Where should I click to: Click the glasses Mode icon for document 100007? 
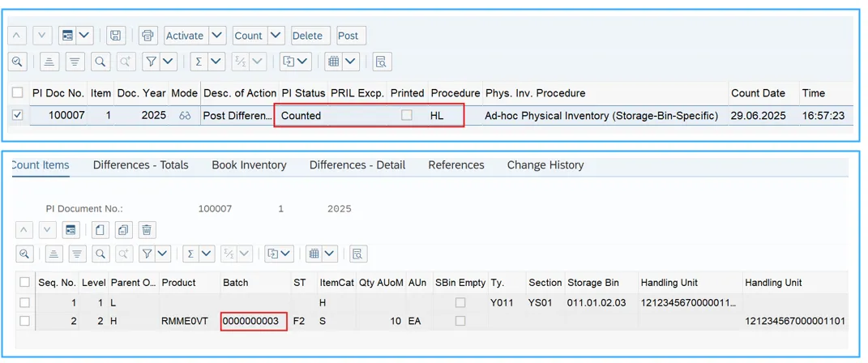(185, 116)
